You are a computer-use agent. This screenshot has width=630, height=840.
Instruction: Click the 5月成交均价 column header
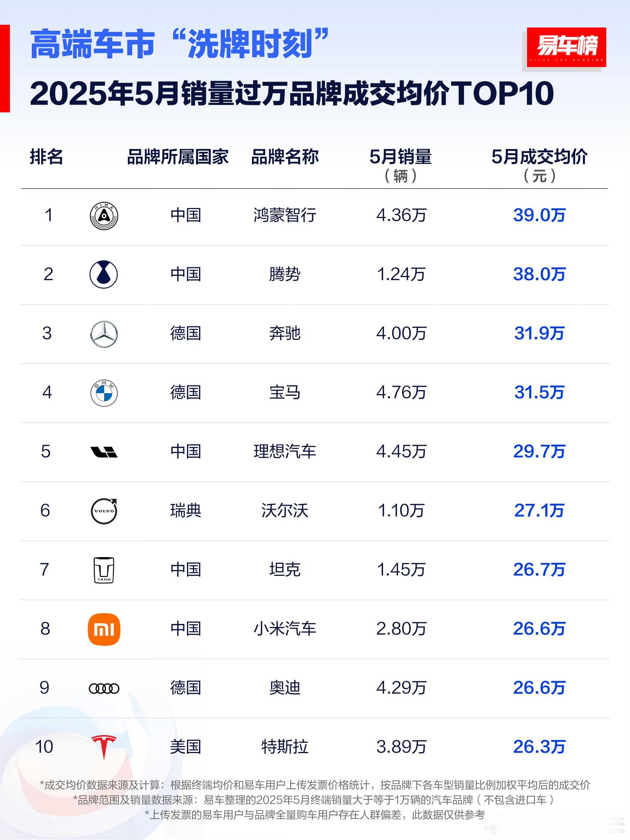[x=539, y=157]
